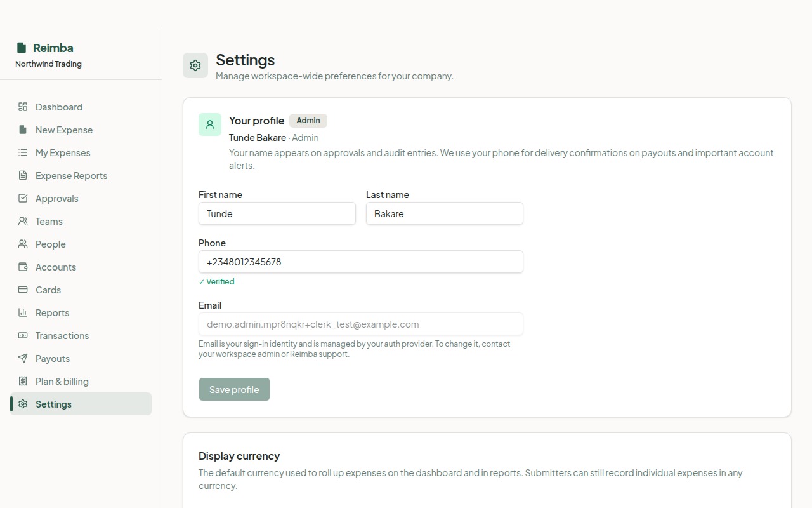This screenshot has width=812, height=508.
Task: Click the Save profile button
Action: tap(234, 389)
